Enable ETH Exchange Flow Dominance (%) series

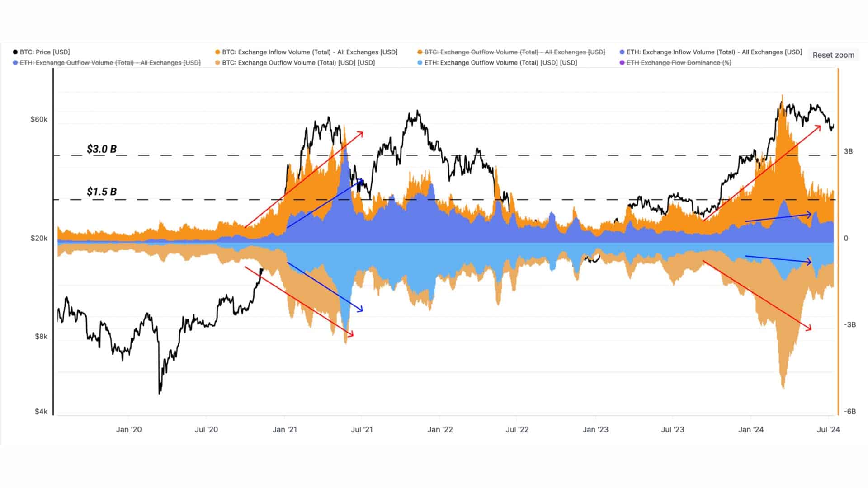pos(676,63)
